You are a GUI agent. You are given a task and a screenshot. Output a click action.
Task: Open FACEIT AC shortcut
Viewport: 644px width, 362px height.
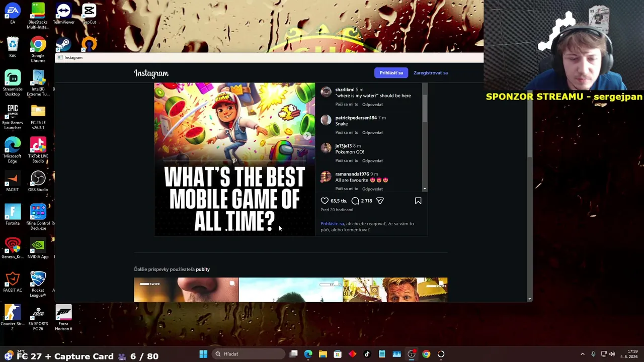pyautogui.click(x=13, y=282)
